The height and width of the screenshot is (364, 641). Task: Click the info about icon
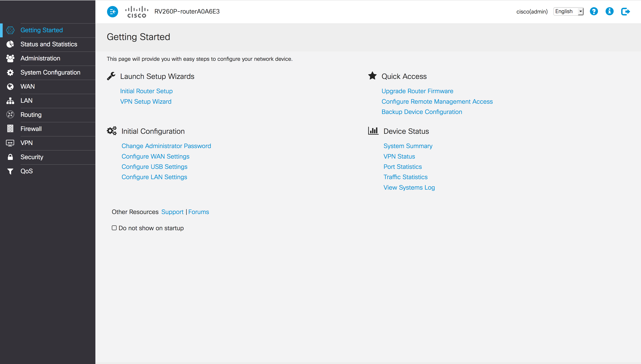coord(609,11)
